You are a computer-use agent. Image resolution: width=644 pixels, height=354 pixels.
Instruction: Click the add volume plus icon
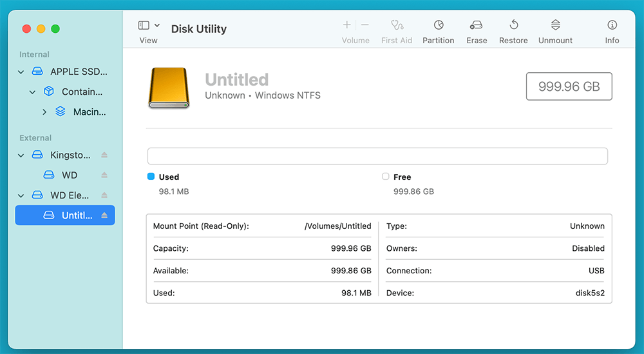point(347,25)
